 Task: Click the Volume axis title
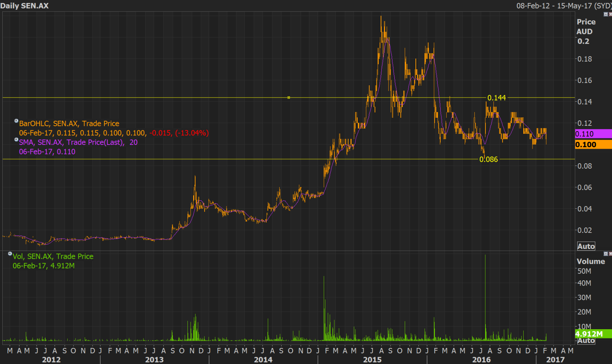pyautogui.click(x=591, y=262)
